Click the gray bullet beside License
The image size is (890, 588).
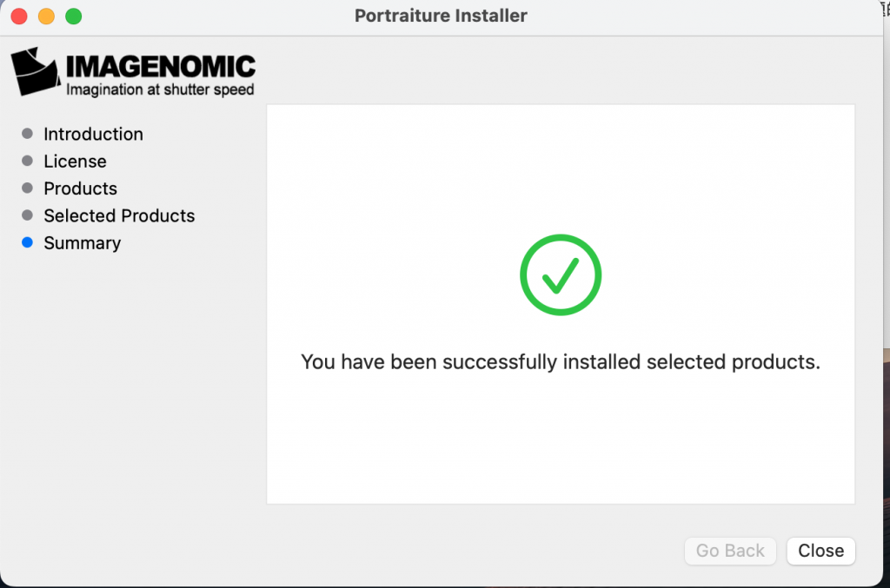(x=29, y=161)
